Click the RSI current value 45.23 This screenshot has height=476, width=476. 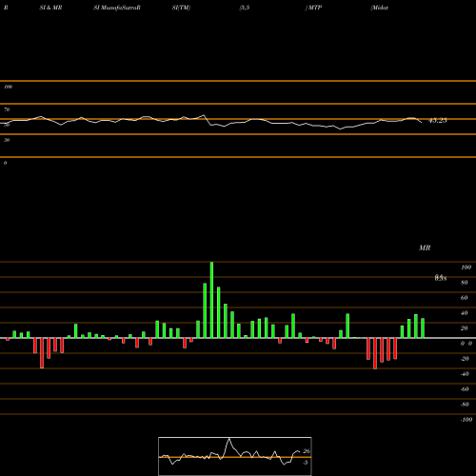click(x=438, y=121)
